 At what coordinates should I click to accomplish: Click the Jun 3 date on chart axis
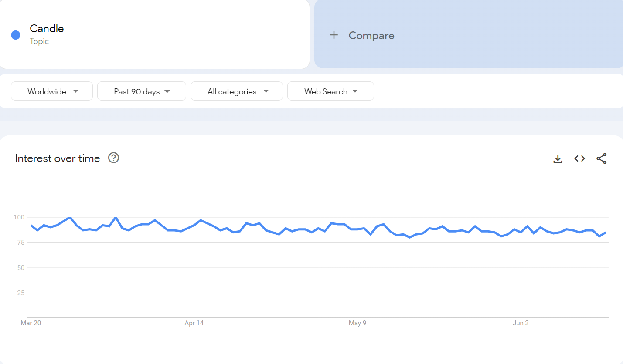coord(521,323)
